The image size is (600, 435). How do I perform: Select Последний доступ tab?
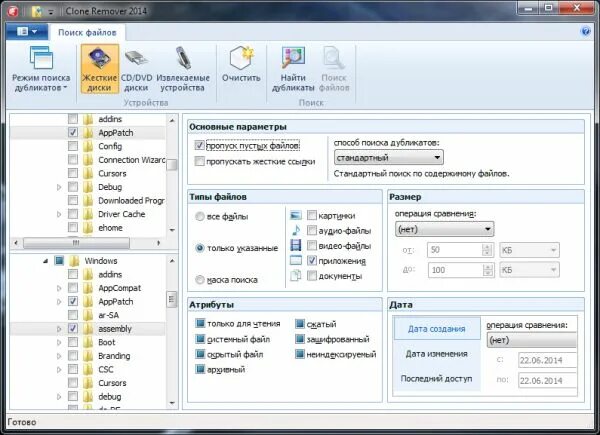pyautogui.click(x=437, y=378)
